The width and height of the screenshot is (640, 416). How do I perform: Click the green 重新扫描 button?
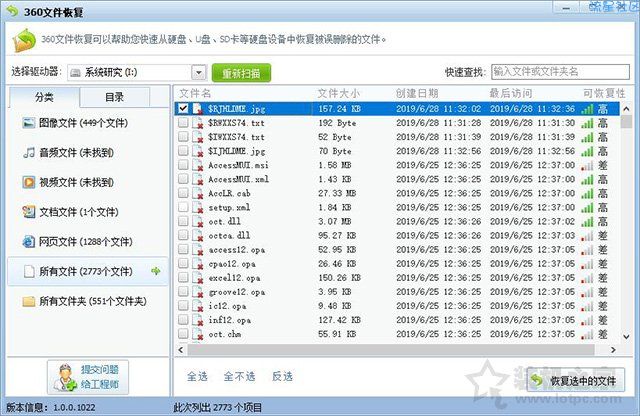[x=241, y=73]
